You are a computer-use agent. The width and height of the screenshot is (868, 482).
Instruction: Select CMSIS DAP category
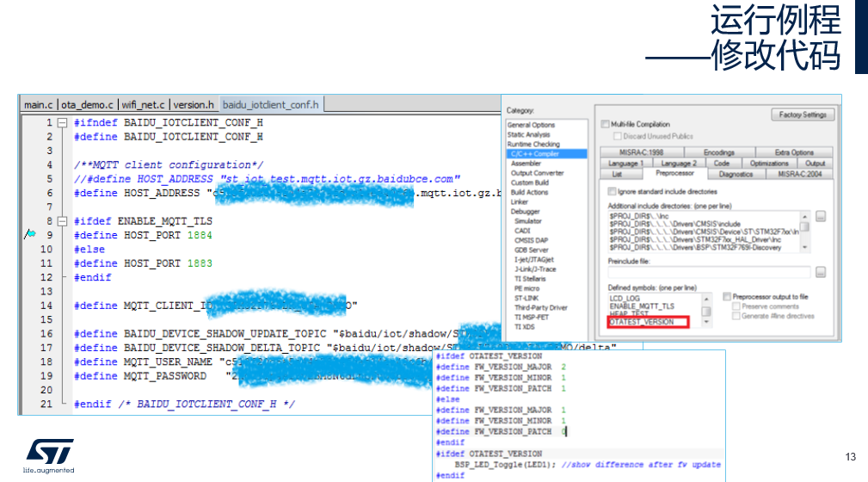pos(531,240)
